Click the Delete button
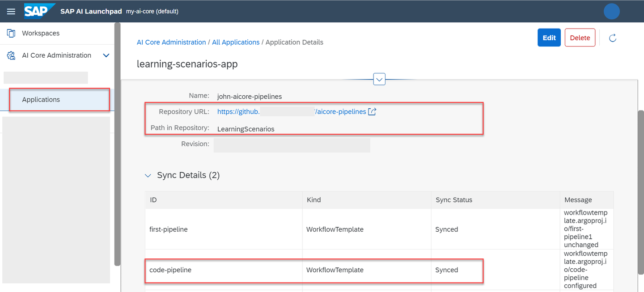This screenshot has height=292, width=644. click(x=580, y=38)
